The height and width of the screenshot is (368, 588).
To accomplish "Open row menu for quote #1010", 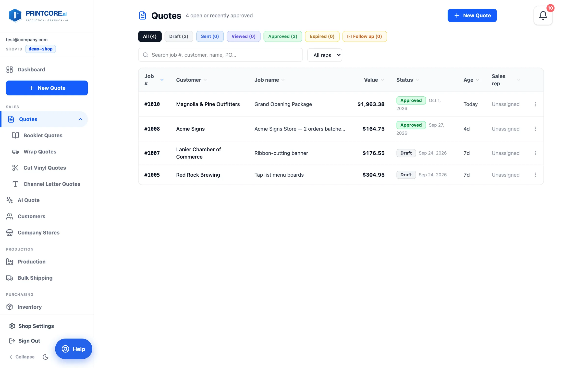I will click(x=535, y=104).
